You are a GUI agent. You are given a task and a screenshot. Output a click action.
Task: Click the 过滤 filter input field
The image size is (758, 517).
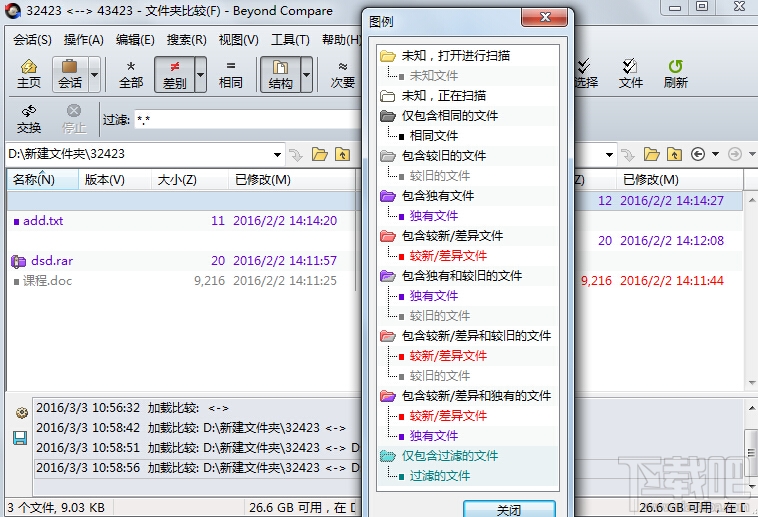[248, 119]
